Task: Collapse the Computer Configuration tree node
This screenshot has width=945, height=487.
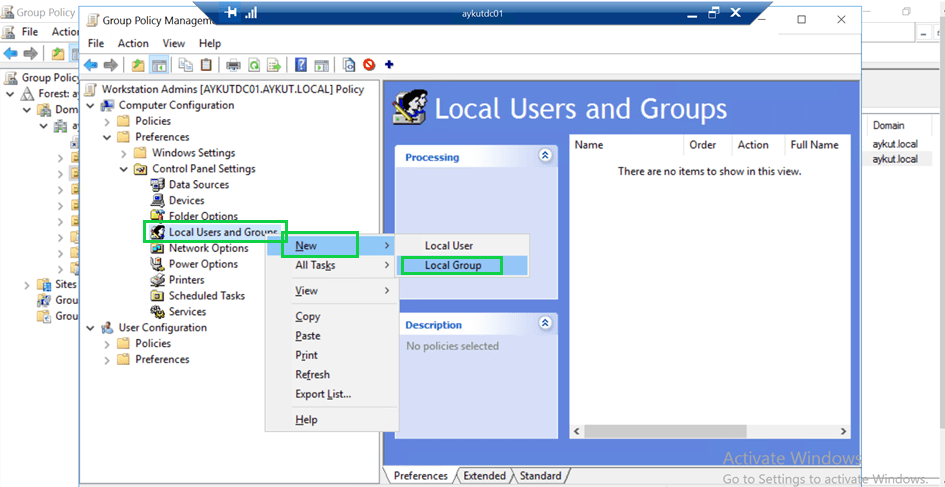Action: click(91, 105)
